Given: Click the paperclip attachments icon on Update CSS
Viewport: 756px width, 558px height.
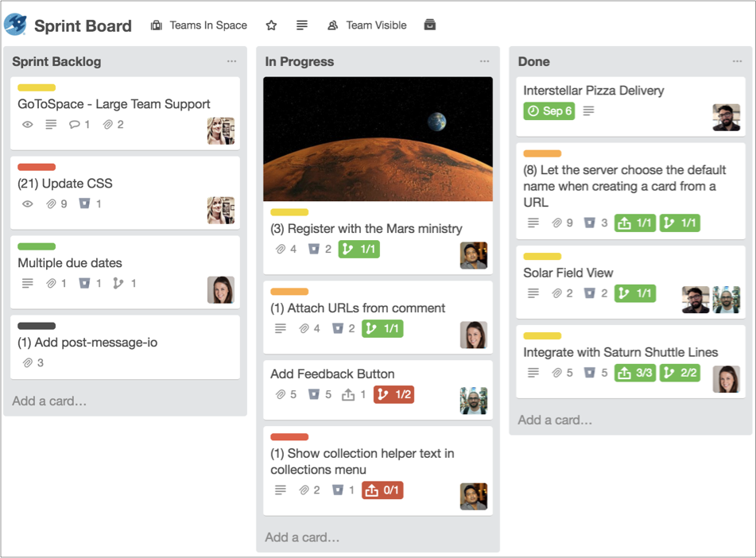Looking at the screenshot, I should point(49,203).
